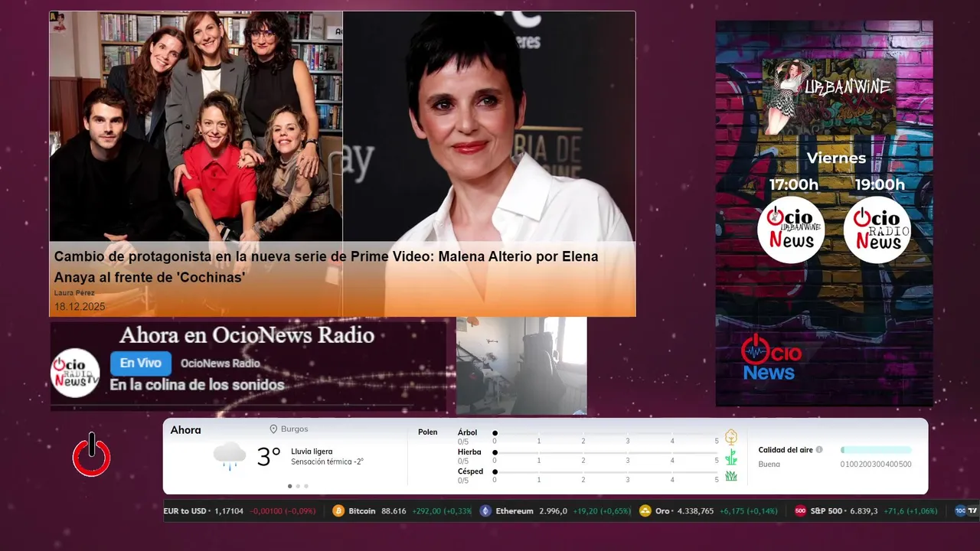Image resolution: width=980 pixels, height=551 pixels.
Task: Click the light rain cloud weather icon
Action: [230, 456]
